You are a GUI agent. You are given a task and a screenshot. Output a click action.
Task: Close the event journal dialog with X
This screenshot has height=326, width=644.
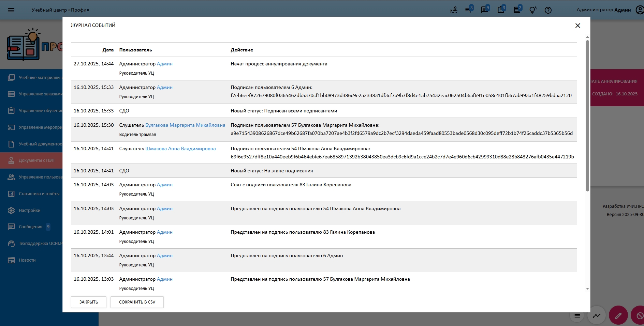pyautogui.click(x=578, y=26)
